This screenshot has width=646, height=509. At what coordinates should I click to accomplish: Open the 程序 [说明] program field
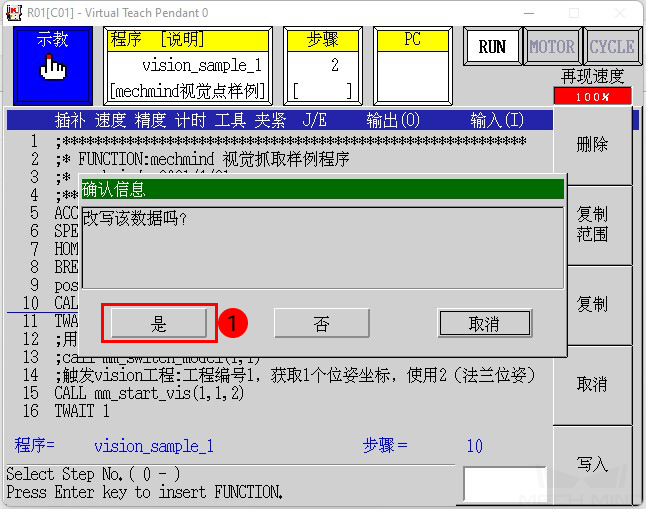188,66
